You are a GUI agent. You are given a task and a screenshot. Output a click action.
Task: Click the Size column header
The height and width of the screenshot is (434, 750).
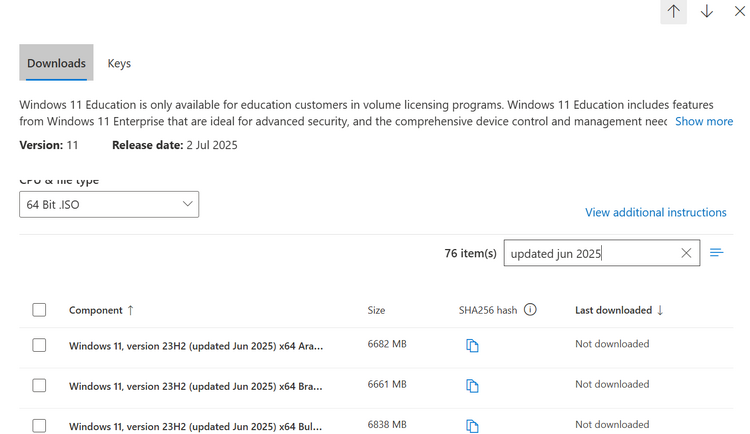coord(376,310)
